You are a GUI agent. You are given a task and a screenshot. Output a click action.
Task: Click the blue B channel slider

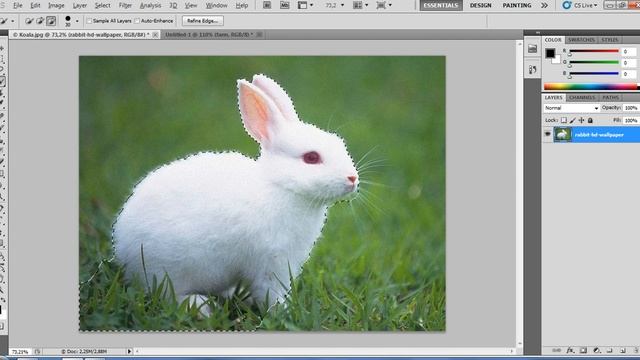[x=594, y=74]
